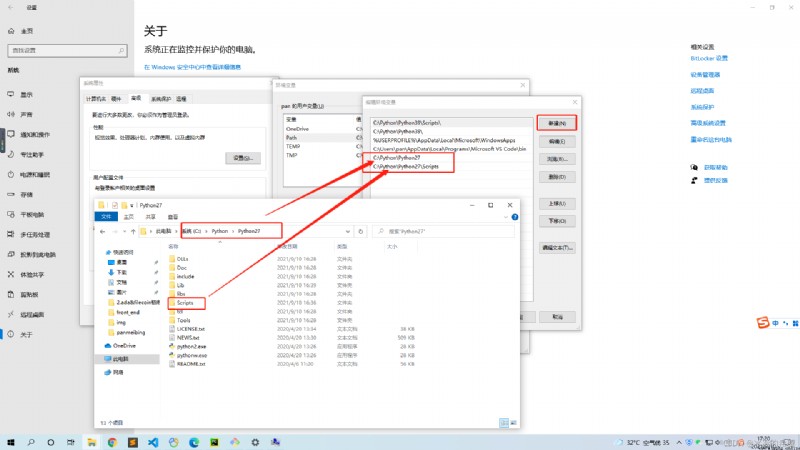Click Python27 breadcrumb in address bar
Image resolution: width=800 pixels, height=450 pixels.
[x=249, y=232]
